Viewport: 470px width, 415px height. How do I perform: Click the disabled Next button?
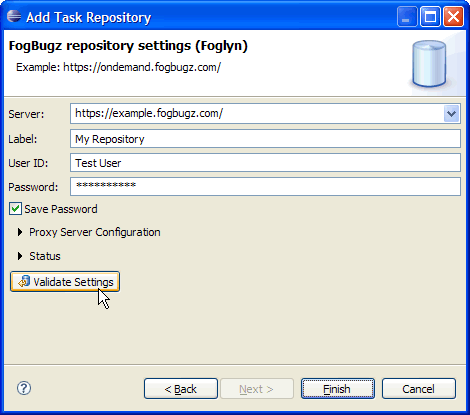(257, 389)
